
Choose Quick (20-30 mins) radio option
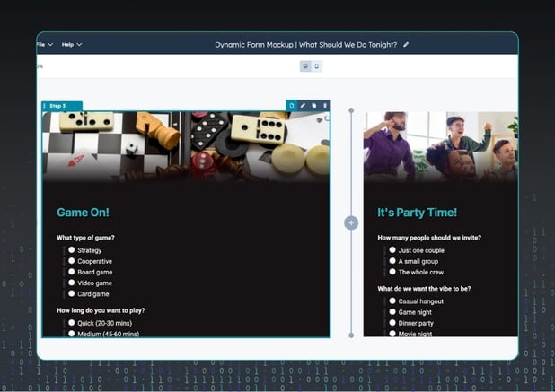coord(72,323)
